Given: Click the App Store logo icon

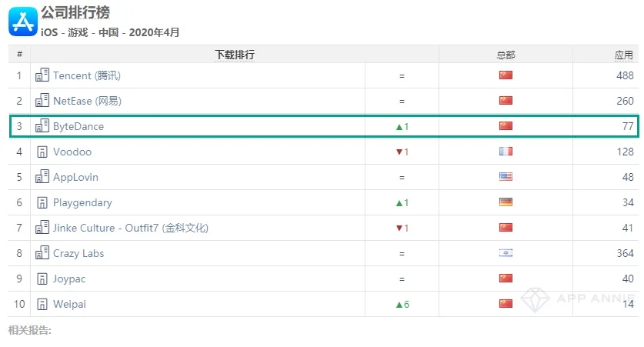Looking at the screenshot, I should point(23,21).
